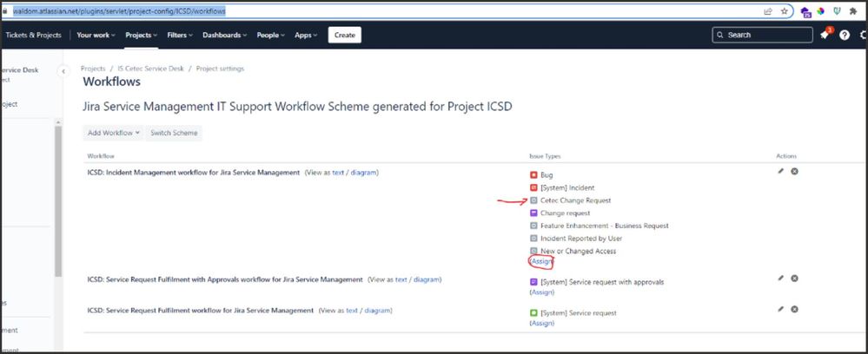The image size is (868, 354).
Task: Expand the People menu
Action: [x=271, y=35]
